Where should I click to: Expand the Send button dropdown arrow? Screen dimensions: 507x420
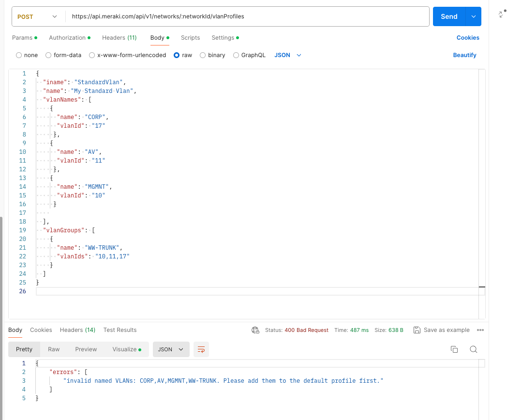pyautogui.click(x=473, y=16)
